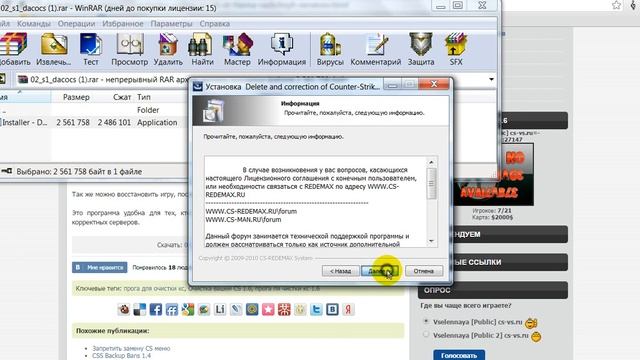Click the 'Мне нравится' VK like button
Screen dimensions: 640x360
(x=100, y=267)
